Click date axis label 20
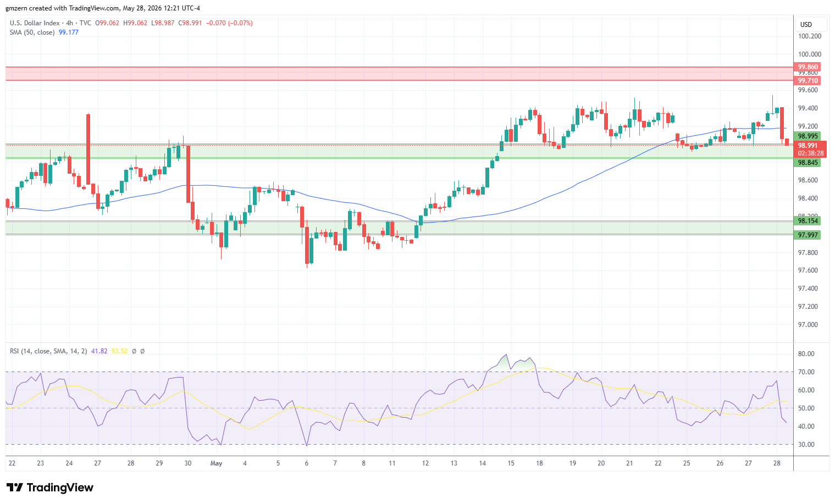Viewport: 835px width, 504px height. pyautogui.click(x=601, y=463)
